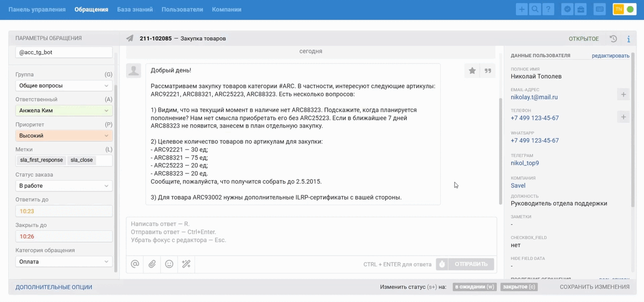Click the plus icon to create new ticket
Image resolution: width=644 pixels, height=302 pixels.
[522, 9]
